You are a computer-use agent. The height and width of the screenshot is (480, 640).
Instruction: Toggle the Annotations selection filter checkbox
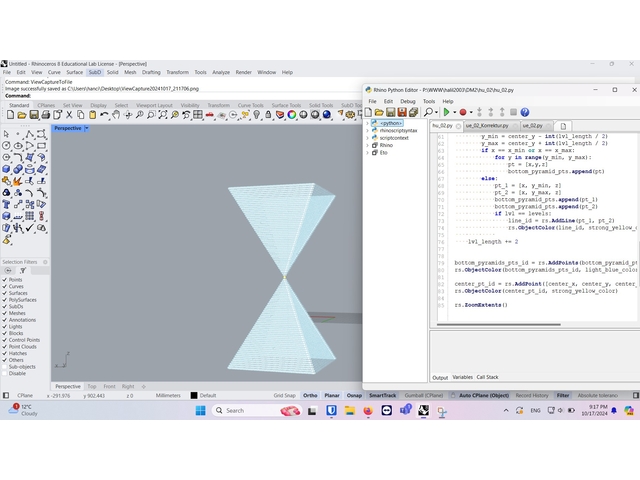(x=5, y=320)
